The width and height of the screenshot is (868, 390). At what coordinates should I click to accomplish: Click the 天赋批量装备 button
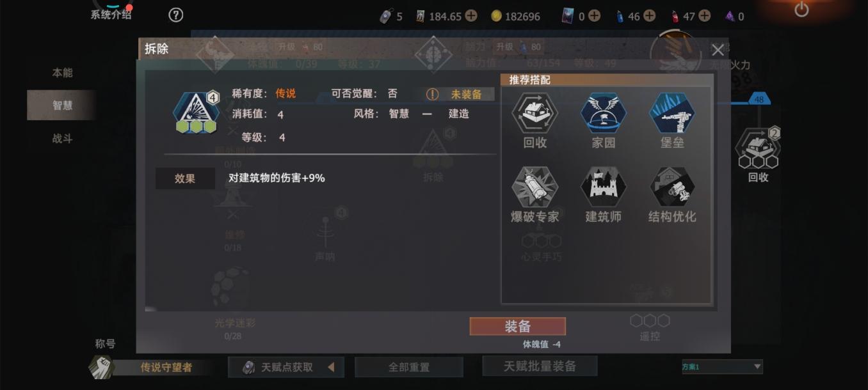pyautogui.click(x=540, y=366)
